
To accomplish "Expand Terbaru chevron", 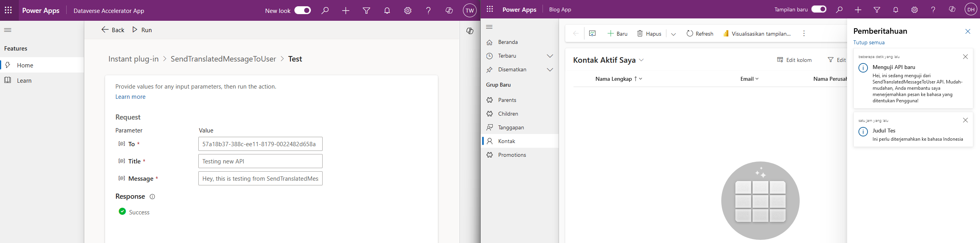I will [550, 56].
